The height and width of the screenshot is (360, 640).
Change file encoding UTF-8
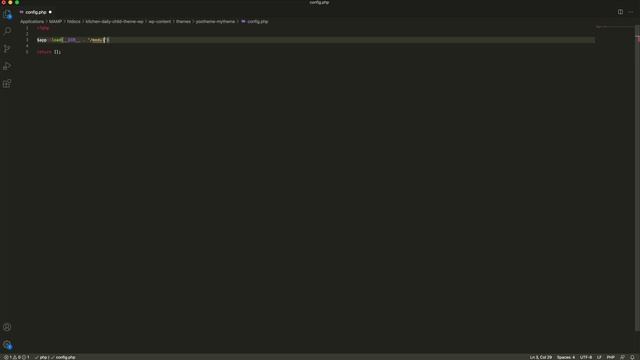pyautogui.click(x=586, y=357)
